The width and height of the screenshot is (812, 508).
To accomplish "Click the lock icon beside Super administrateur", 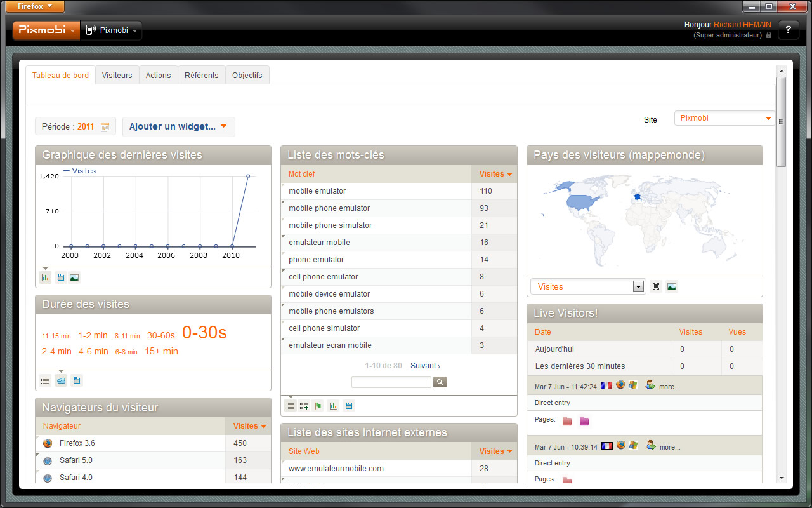I will click(769, 36).
